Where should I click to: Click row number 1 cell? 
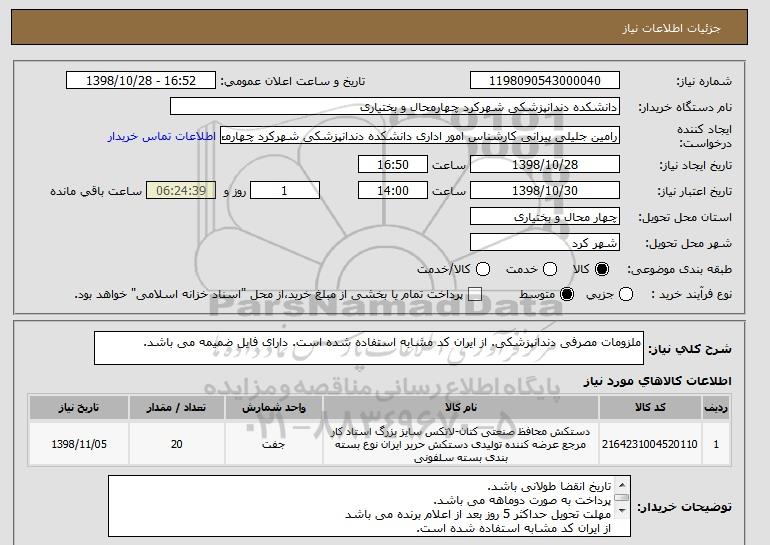click(716, 444)
